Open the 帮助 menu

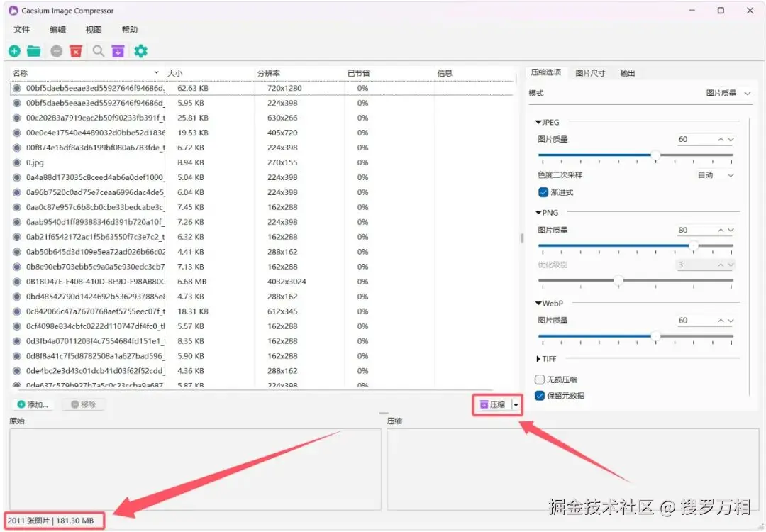pos(130,29)
